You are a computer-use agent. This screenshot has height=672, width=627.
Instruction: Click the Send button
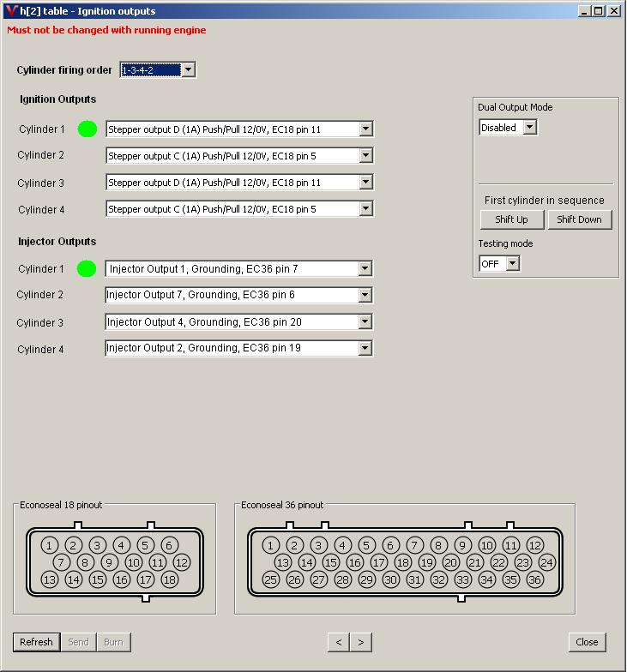tap(79, 642)
